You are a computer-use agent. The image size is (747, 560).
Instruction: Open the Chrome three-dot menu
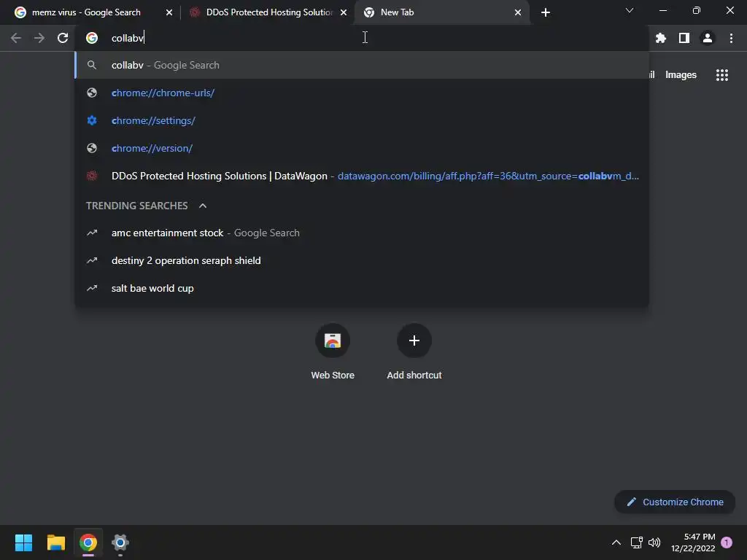click(x=731, y=38)
